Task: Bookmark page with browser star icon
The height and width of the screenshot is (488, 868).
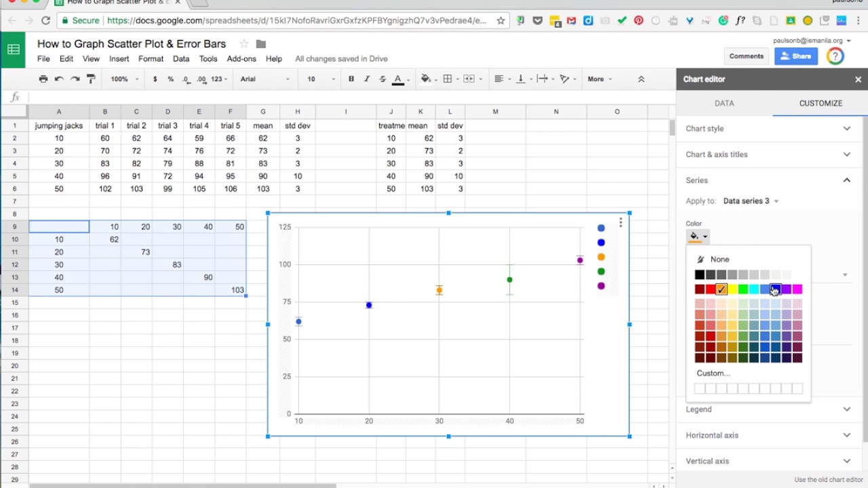Action: [x=500, y=21]
